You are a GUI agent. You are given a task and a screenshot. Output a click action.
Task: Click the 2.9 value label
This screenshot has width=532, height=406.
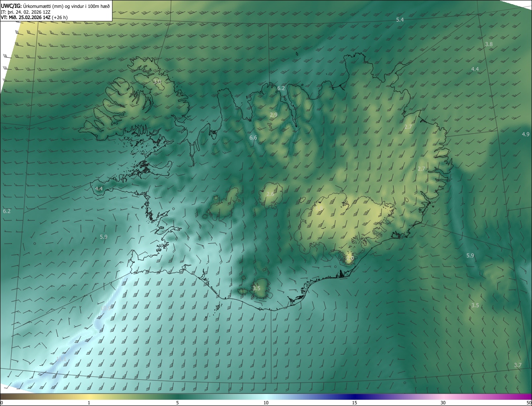tap(273, 115)
